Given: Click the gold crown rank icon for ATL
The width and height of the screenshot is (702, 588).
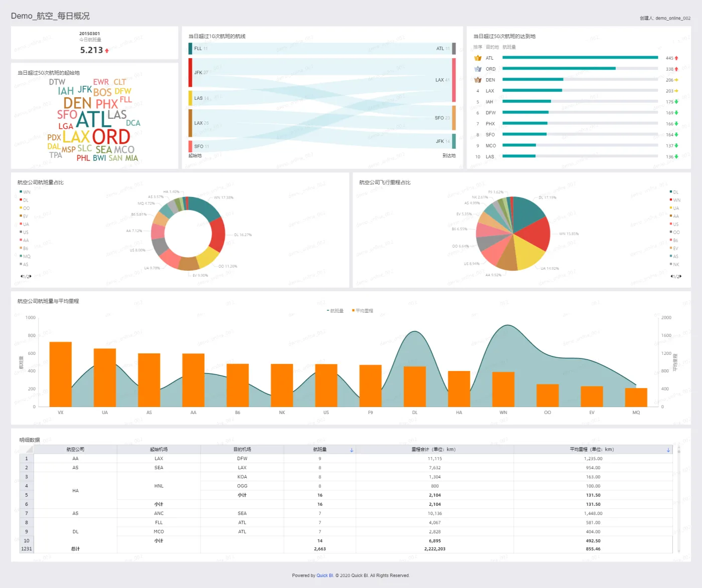Looking at the screenshot, I should tap(477, 58).
